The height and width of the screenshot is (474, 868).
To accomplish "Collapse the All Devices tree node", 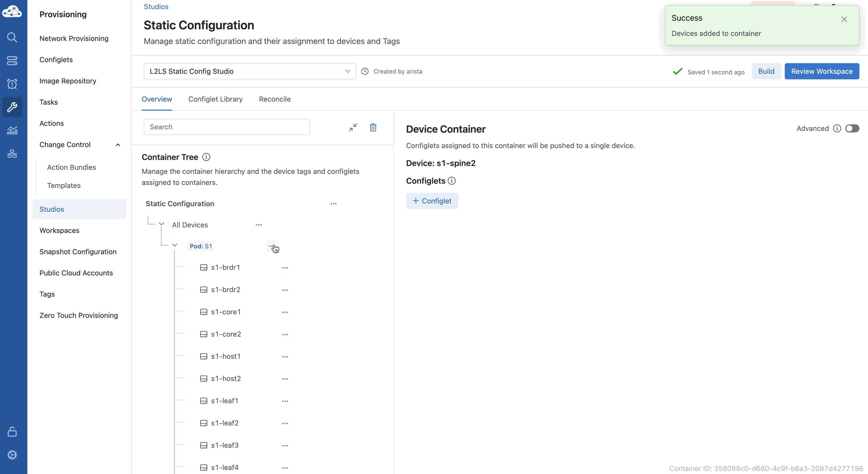I will (161, 224).
